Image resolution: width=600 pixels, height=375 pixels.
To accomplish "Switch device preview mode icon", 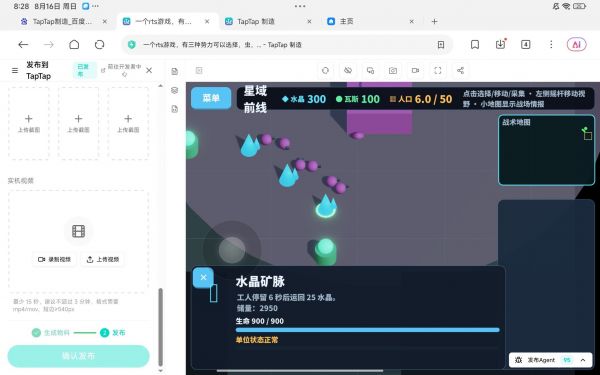I will point(370,70).
